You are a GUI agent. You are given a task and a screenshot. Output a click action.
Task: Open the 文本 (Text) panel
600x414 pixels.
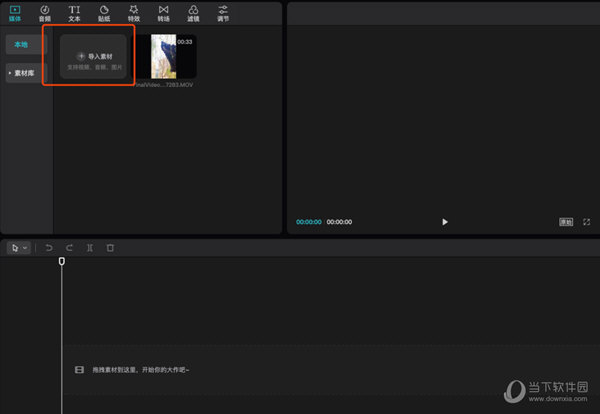coord(74,12)
